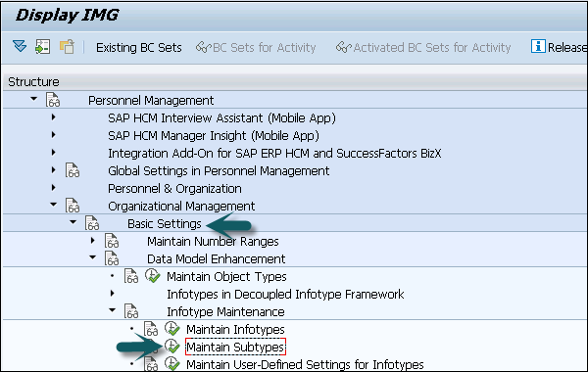Open documentation icon beside Maintain Number Ranges
The width and height of the screenshot is (588, 372).
[112, 241]
